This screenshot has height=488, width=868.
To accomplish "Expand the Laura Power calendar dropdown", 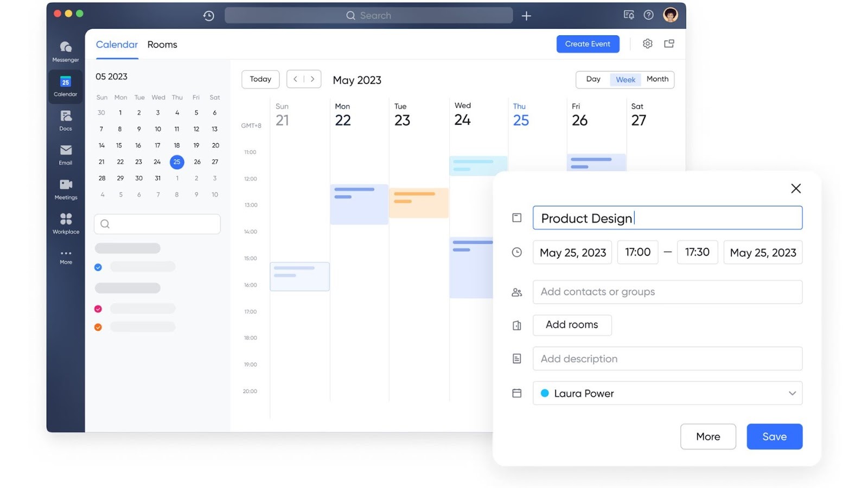I will 791,393.
